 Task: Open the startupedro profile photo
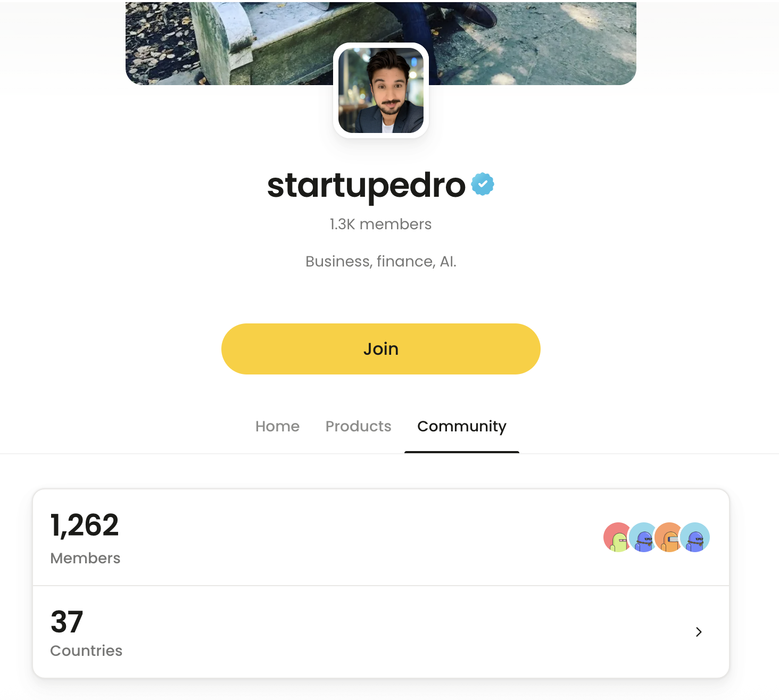(381, 90)
